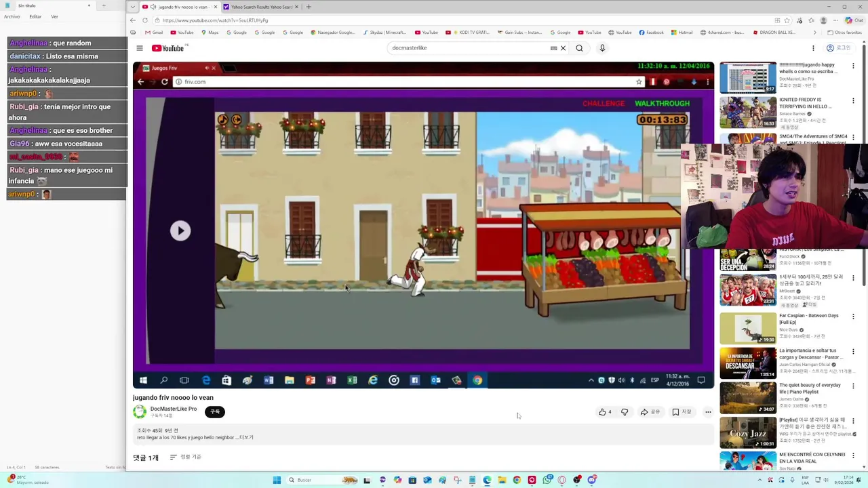Open the Archivo menu in Notepad
The image size is (868, 488).
(x=12, y=16)
